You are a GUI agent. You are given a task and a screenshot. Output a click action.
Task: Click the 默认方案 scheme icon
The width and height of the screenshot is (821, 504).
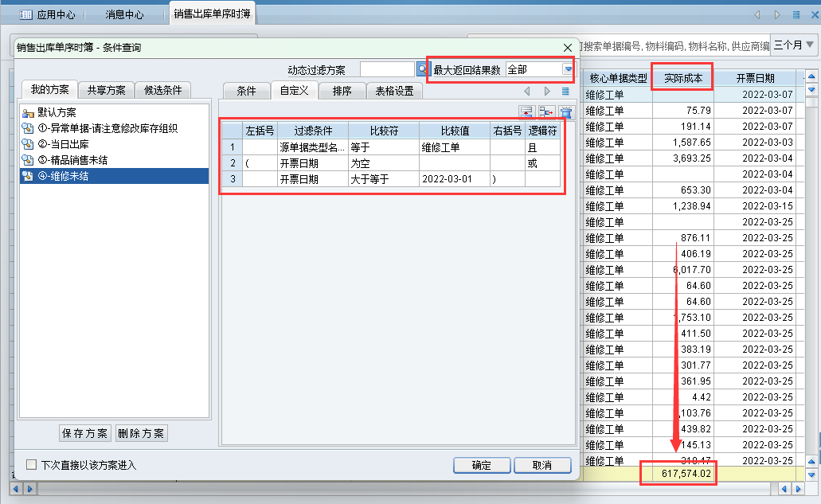tap(28, 113)
